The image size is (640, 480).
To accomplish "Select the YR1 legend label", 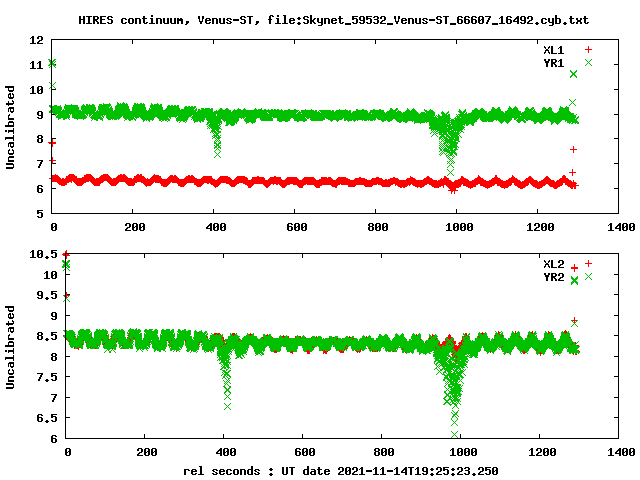I will coord(553,63).
